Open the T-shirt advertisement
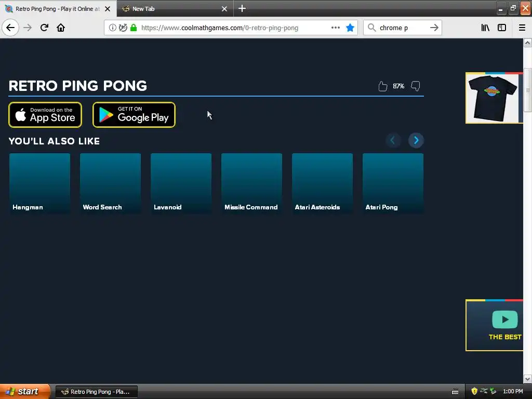This screenshot has width=532, height=399. point(494,98)
